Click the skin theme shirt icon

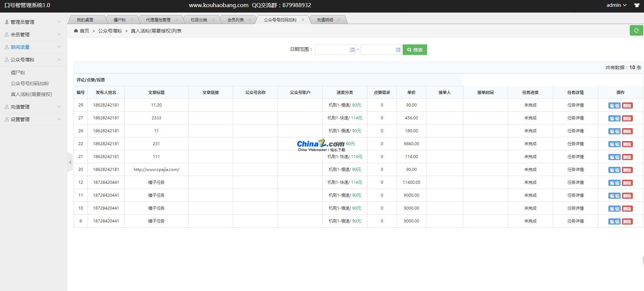click(637, 5)
